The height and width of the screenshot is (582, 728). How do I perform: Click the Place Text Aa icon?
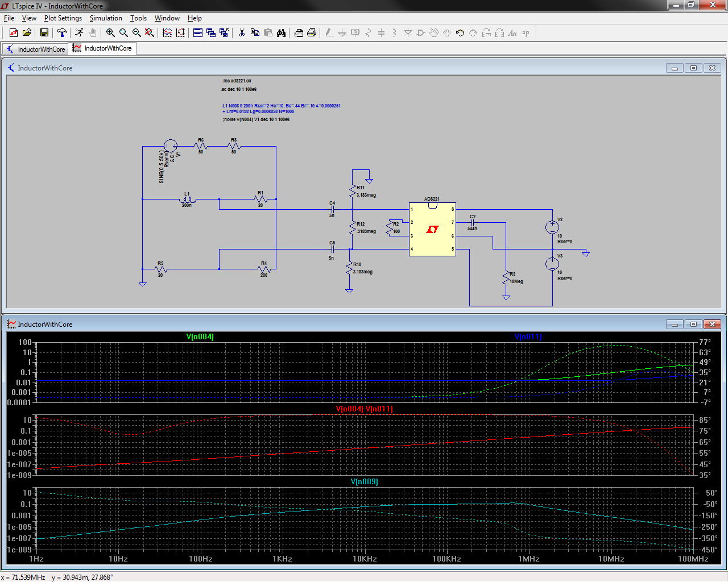point(512,33)
